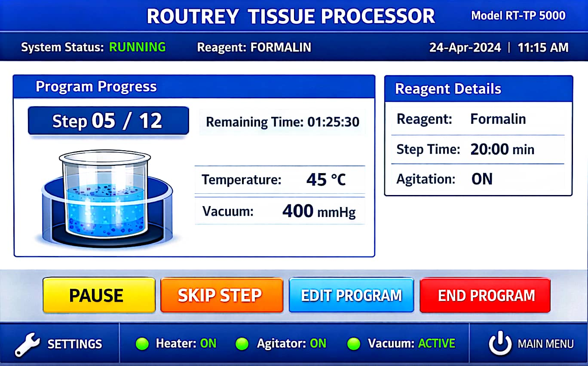
Task: Click the power icon beside Main Menu
Action: pyautogui.click(x=500, y=344)
